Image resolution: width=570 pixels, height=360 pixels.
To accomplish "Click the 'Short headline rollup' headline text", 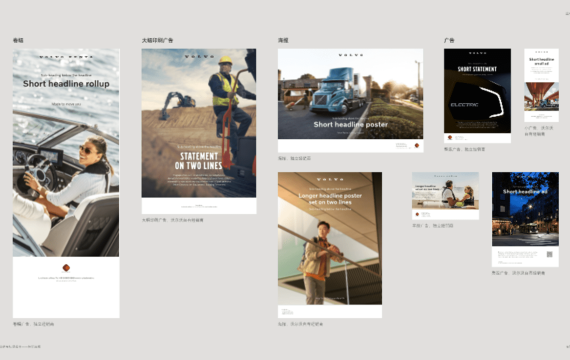I will point(66,84).
